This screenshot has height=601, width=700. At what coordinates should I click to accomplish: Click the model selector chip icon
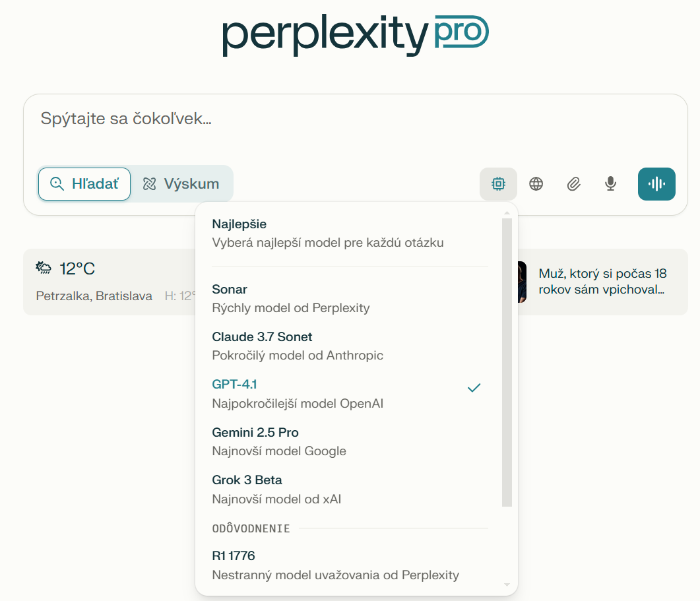(x=498, y=184)
